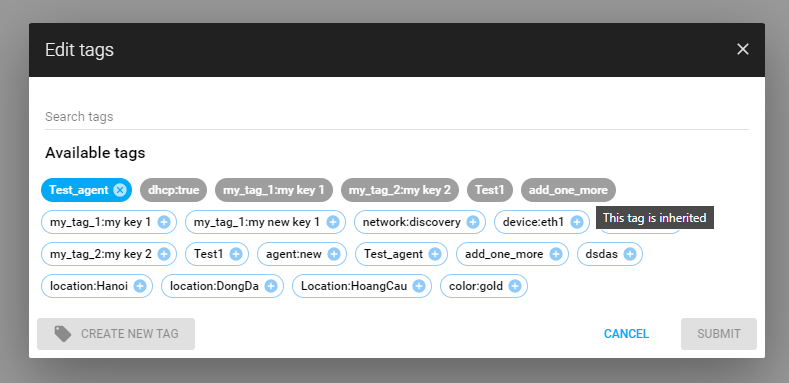Click plus icon on network:discovery tag
This screenshot has width=789, height=383.
tap(472, 222)
